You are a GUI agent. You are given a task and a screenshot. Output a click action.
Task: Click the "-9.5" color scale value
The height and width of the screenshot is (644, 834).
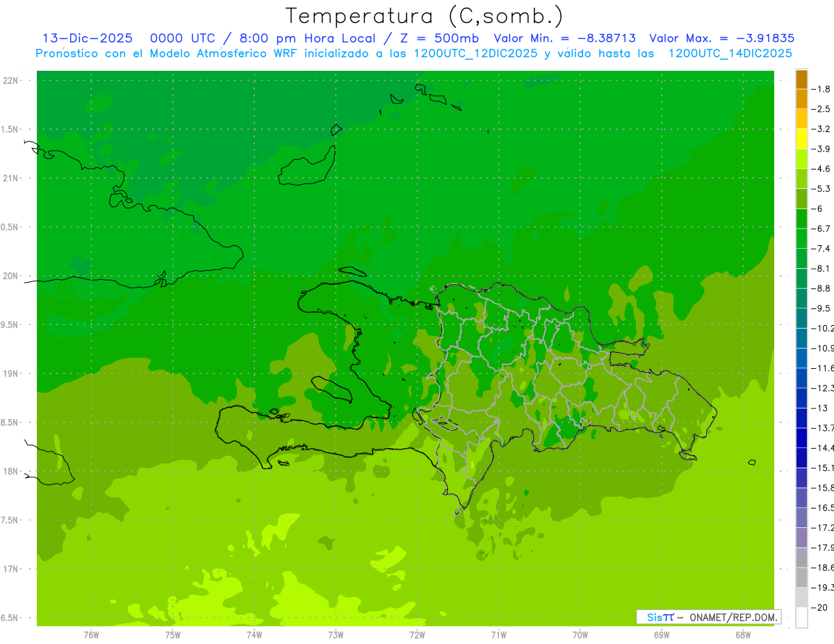click(822, 308)
